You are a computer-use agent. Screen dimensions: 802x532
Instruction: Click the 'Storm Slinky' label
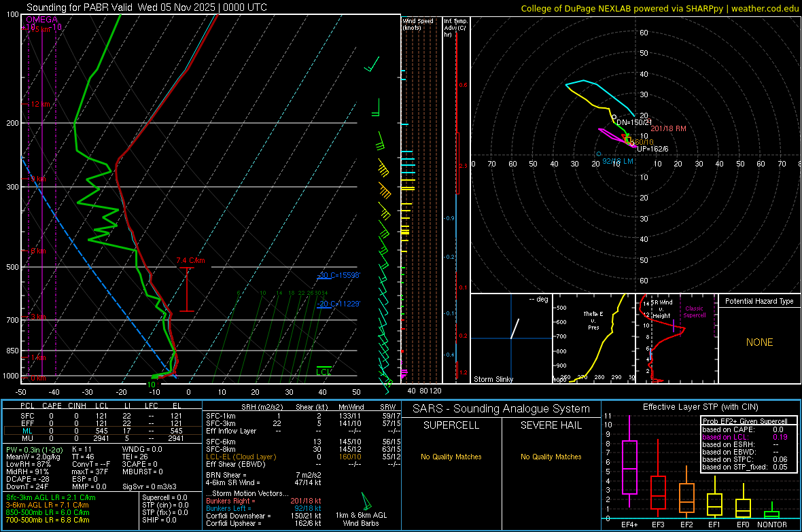click(x=493, y=379)
